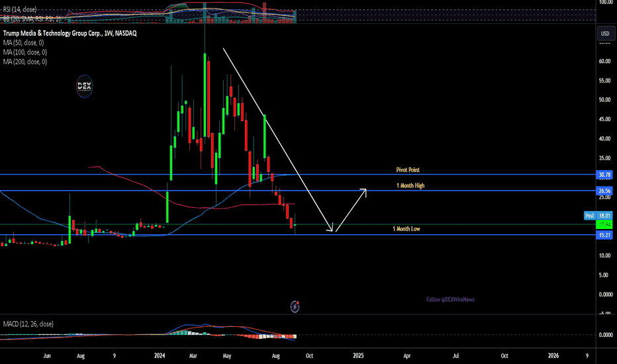Click the 2026 date on time axis
The width and height of the screenshot is (617, 364).
[553, 356]
